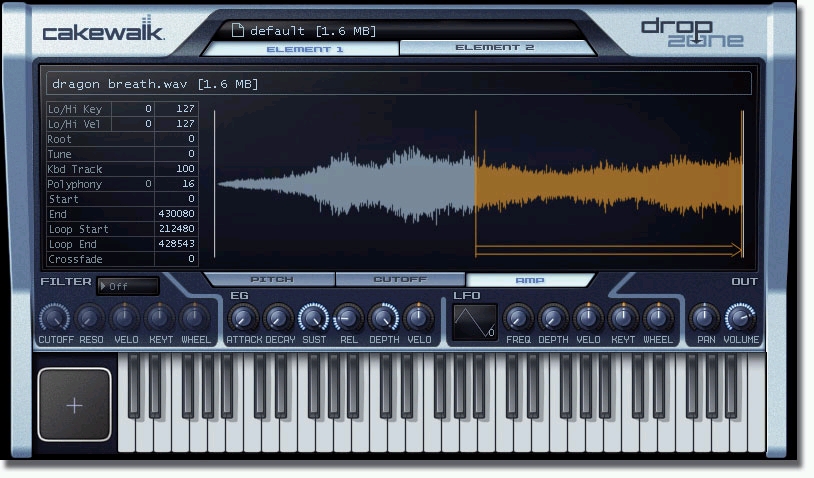Click the gray unlooped waveform section
This screenshot has height=478, width=814.
tap(346, 185)
